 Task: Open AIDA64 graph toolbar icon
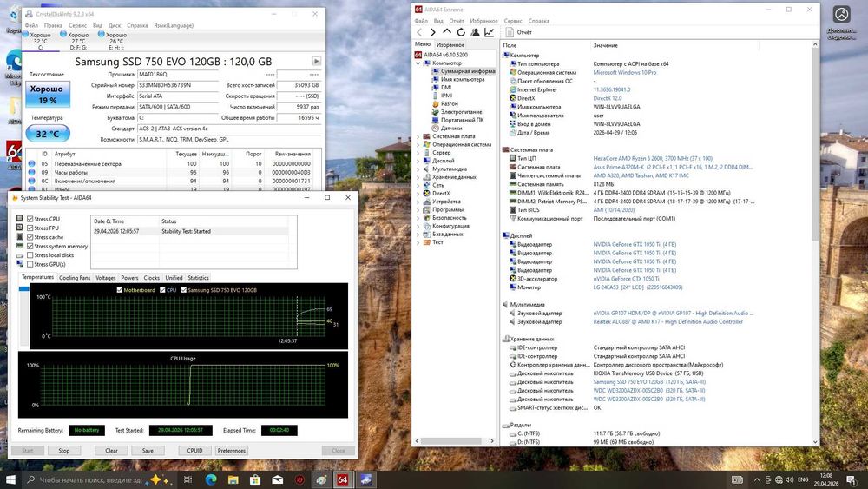490,32
